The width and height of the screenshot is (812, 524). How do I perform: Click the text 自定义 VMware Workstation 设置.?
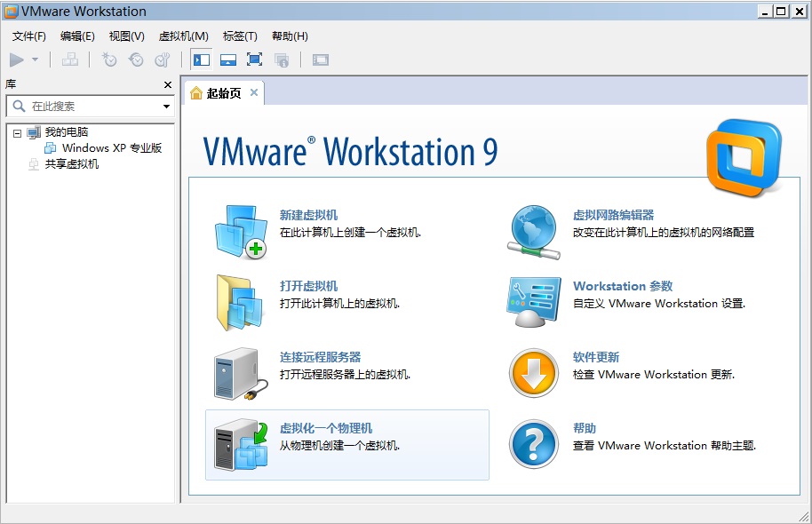click(x=658, y=304)
